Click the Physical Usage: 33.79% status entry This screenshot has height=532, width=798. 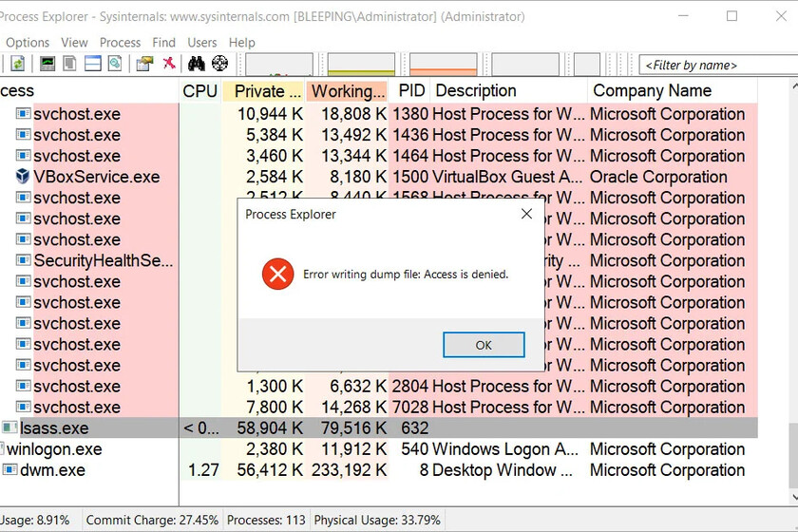(377, 520)
